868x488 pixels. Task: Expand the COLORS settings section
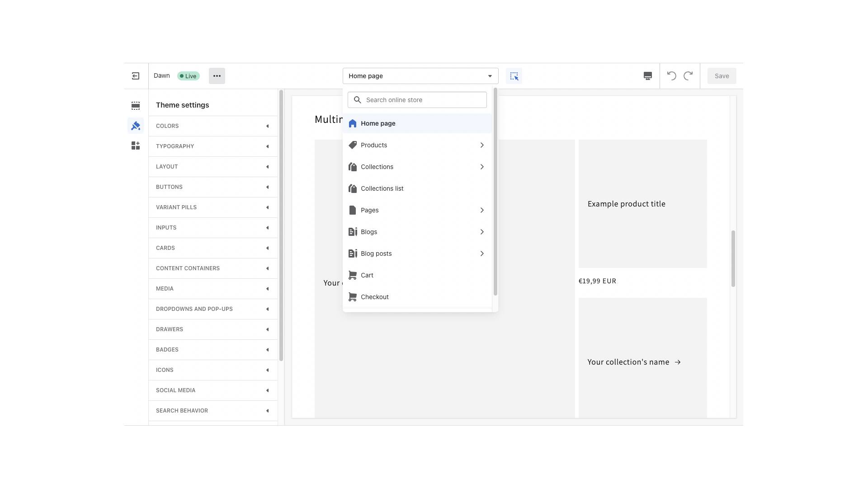(x=213, y=126)
